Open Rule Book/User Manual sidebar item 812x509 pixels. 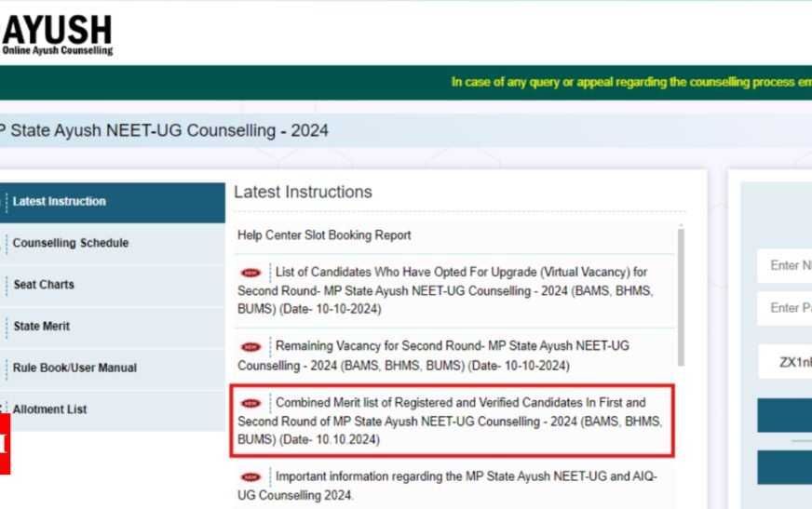point(113,368)
